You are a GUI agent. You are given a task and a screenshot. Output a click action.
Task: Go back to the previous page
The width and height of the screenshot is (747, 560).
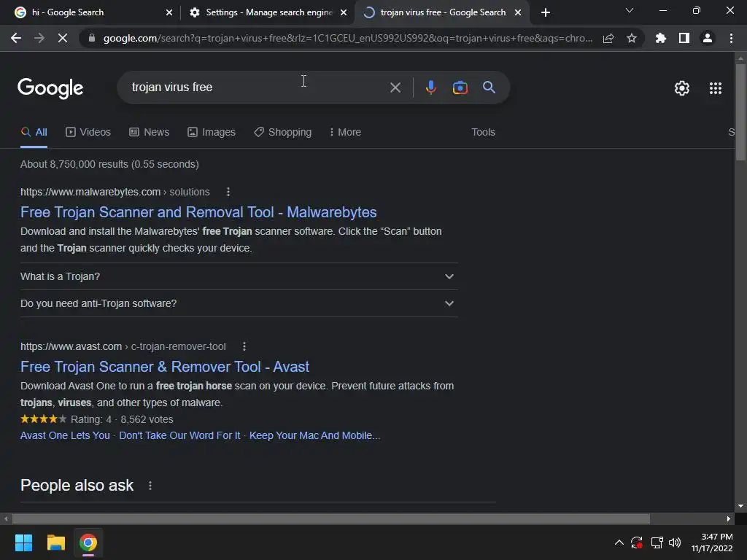(16, 38)
